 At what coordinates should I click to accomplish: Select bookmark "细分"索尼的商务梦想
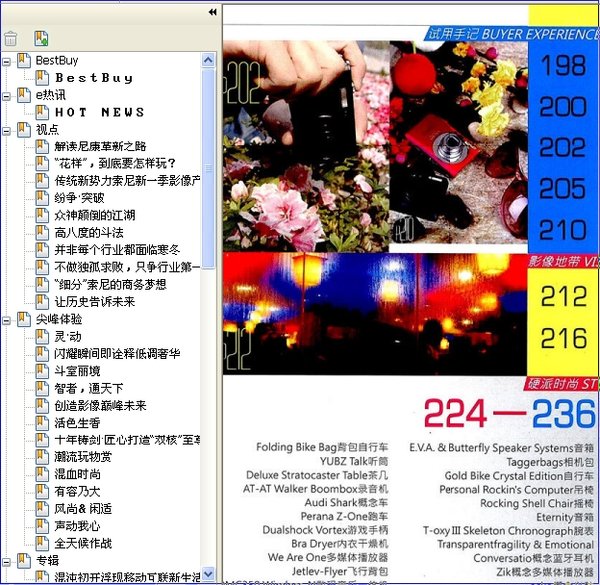click(110, 285)
